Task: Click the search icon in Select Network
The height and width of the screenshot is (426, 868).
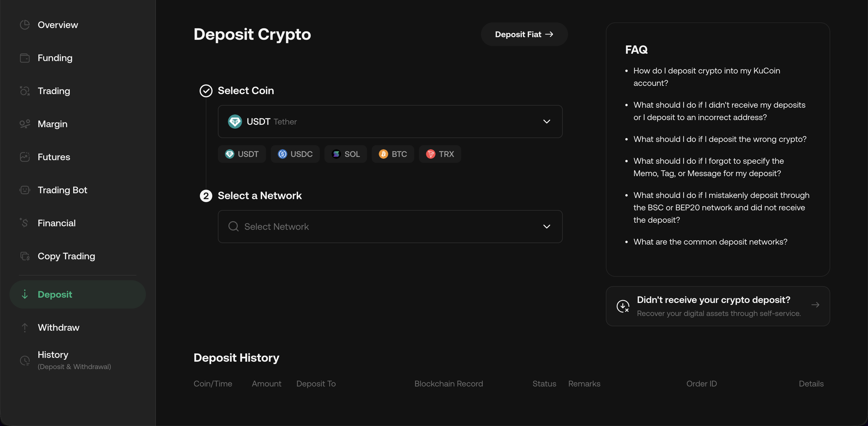Action: (x=233, y=227)
